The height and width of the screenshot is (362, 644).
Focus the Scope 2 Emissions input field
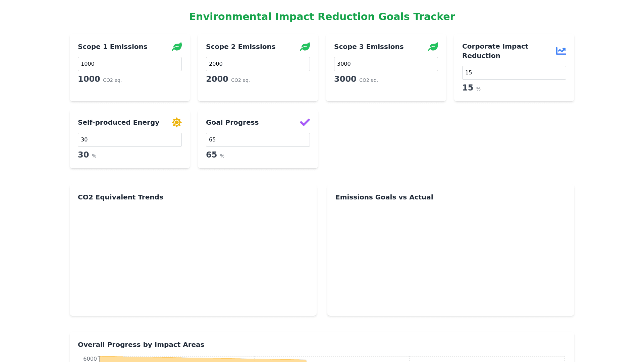point(258,64)
